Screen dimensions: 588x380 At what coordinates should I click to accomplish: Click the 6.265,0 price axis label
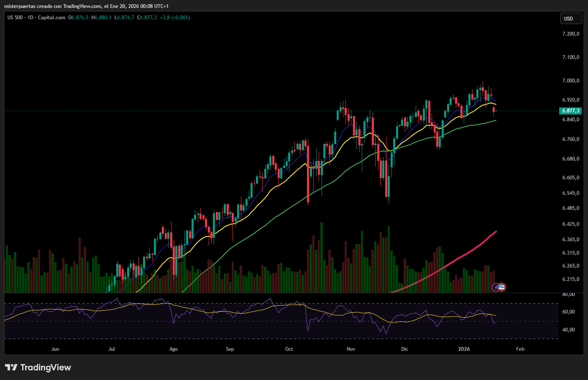(x=571, y=266)
